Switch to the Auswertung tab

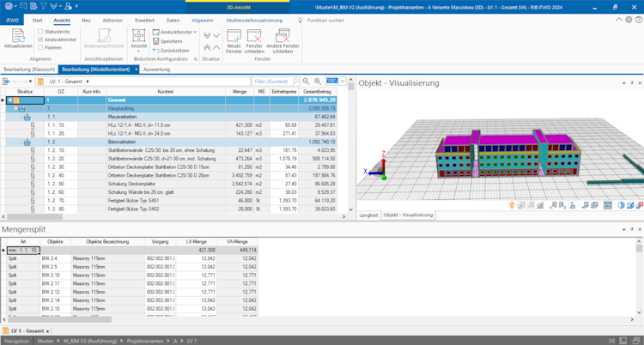156,70
